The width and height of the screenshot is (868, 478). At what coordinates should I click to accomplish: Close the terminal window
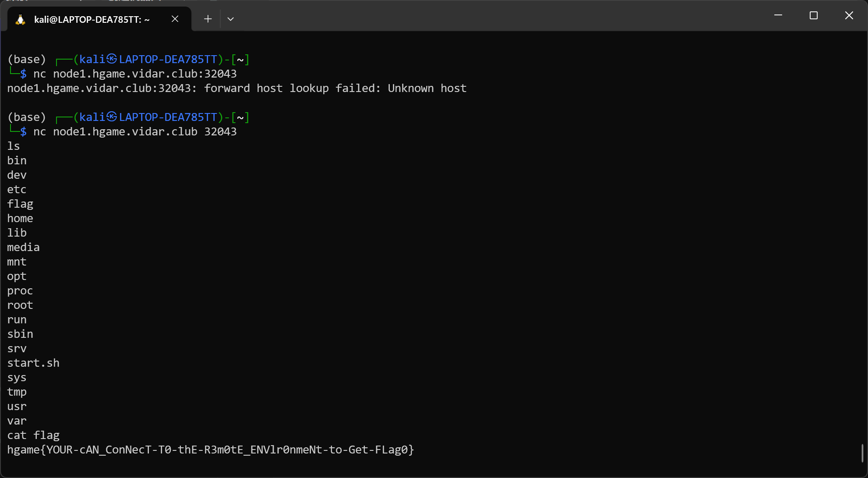[x=849, y=15]
